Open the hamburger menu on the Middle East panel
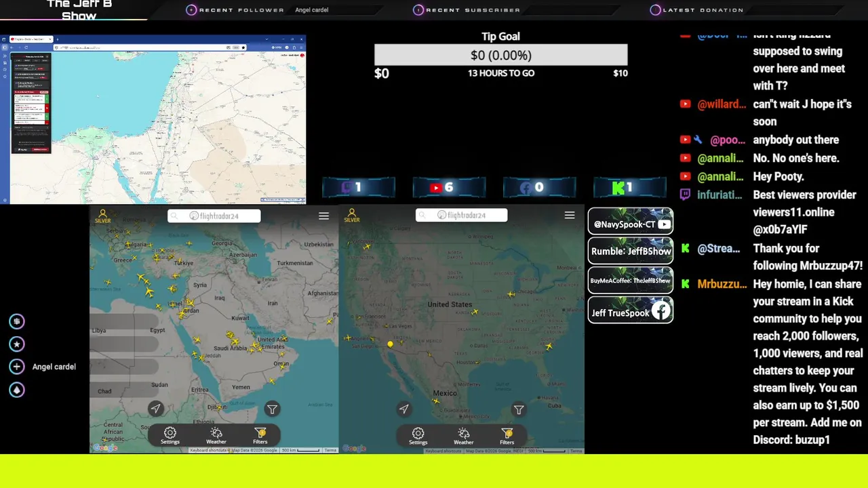Viewport: 868px width, 488px height. (x=323, y=216)
